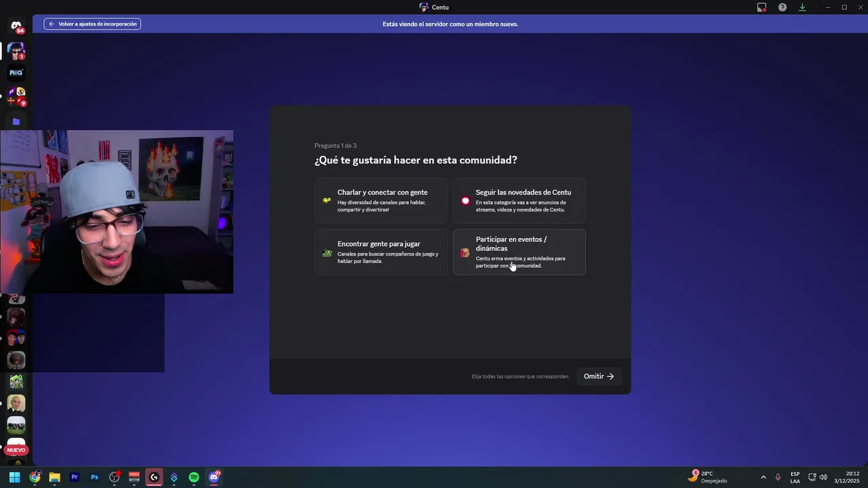Screen dimensions: 868x488
Task: Open the weather widget showing 28°C
Action: click(x=707, y=476)
